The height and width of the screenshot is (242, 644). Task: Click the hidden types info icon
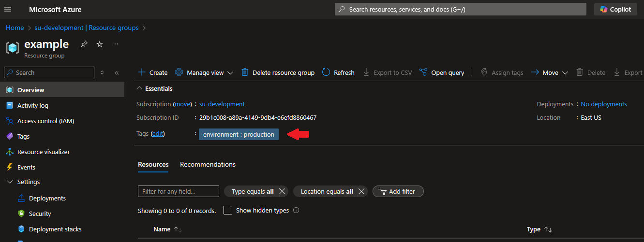[x=296, y=211]
